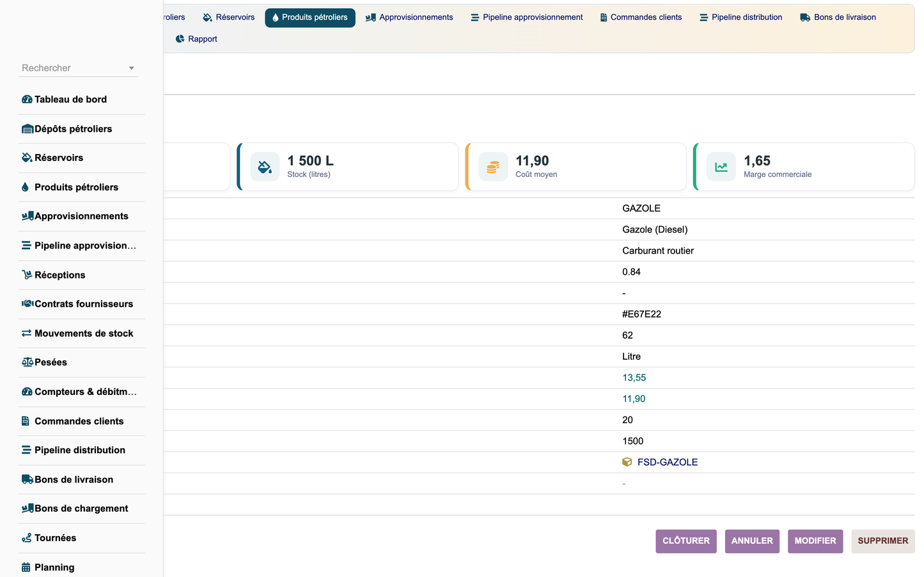This screenshot has width=924, height=577.
Task: Open Tournées in sidebar
Action: tap(55, 538)
